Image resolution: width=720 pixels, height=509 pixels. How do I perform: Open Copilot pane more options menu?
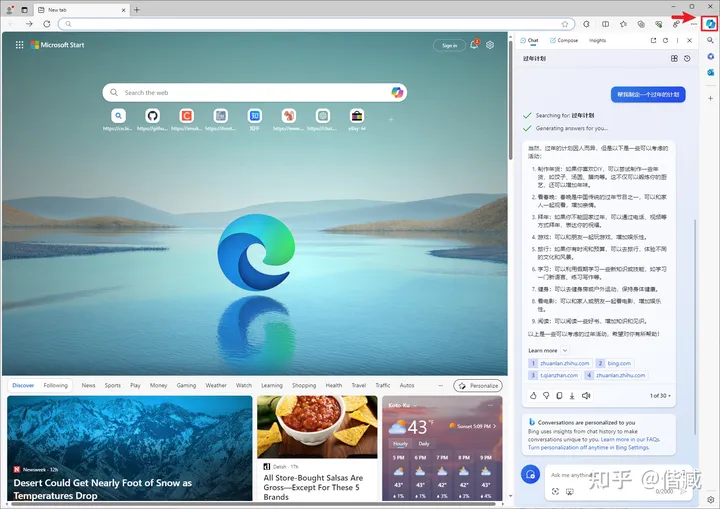click(677, 40)
